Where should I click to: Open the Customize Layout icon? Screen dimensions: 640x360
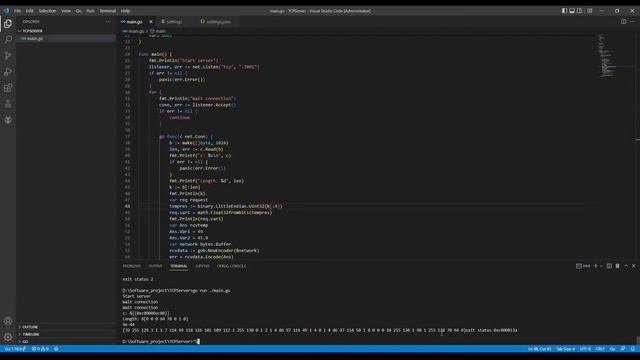click(x=590, y=11)
